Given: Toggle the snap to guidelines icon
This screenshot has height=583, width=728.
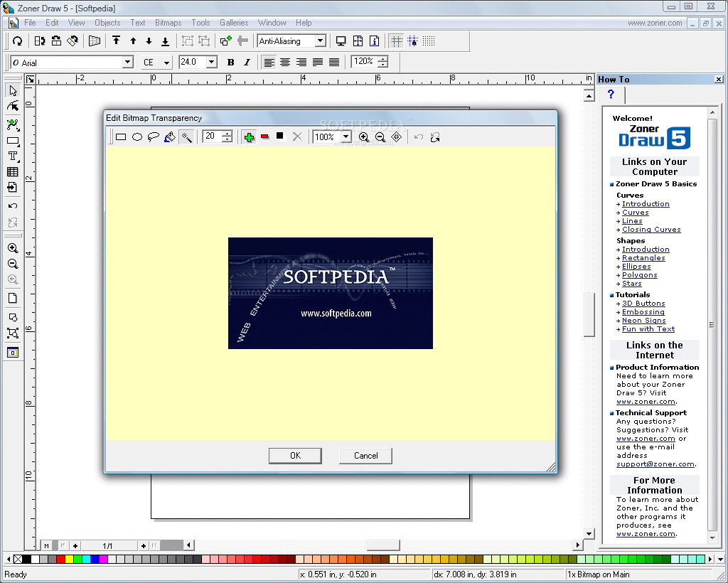Looking at the screenshot, I should tap(397, 41).
